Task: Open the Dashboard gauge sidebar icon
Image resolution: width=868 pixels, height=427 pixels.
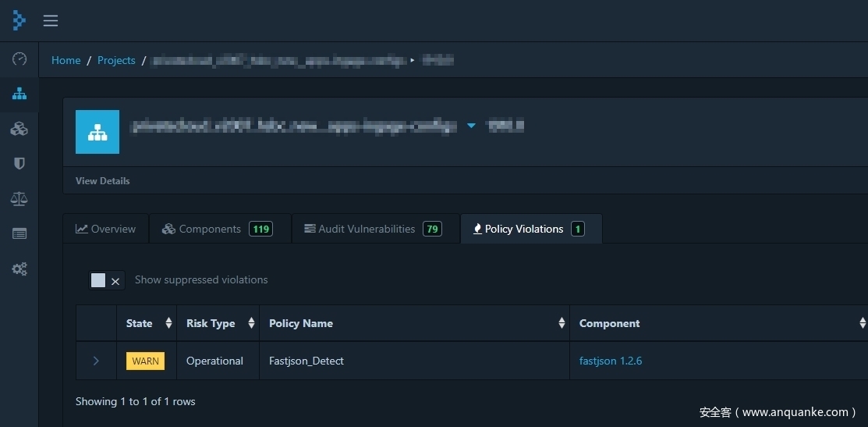Action: [x=19, y=59]
